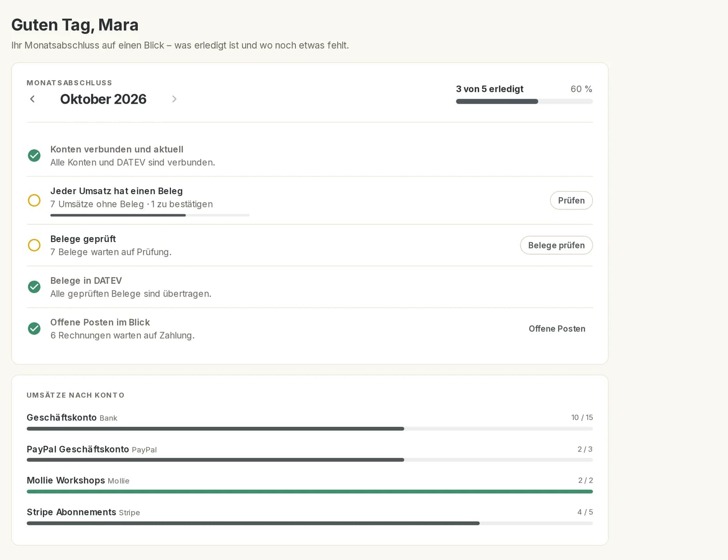This screenshot has width=728, height=560.
Task: Click the 2 / 2 count for Mollie
Action: (586, 480)
